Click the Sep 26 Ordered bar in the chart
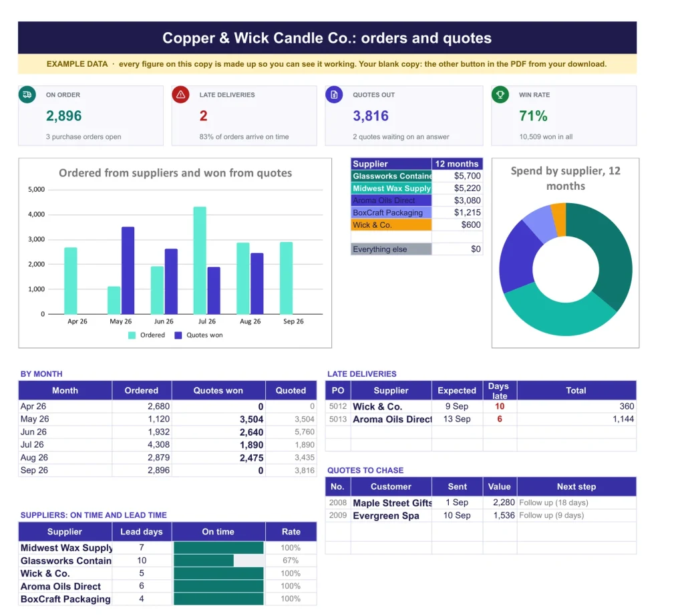The width and height of the screenshot is (684, 616). click(x=286, y=278)
